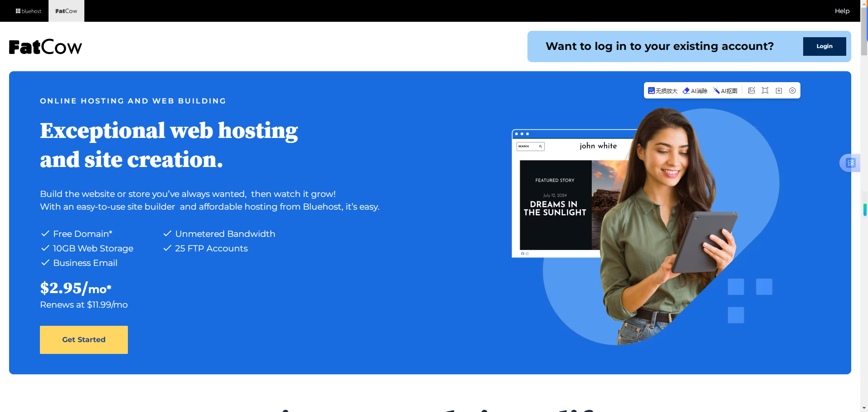Click the 'ONLINE HOSTING AND WEB BUILDING' heading
The height and width of the screenshot is (412, 868).
pos(133,101)
